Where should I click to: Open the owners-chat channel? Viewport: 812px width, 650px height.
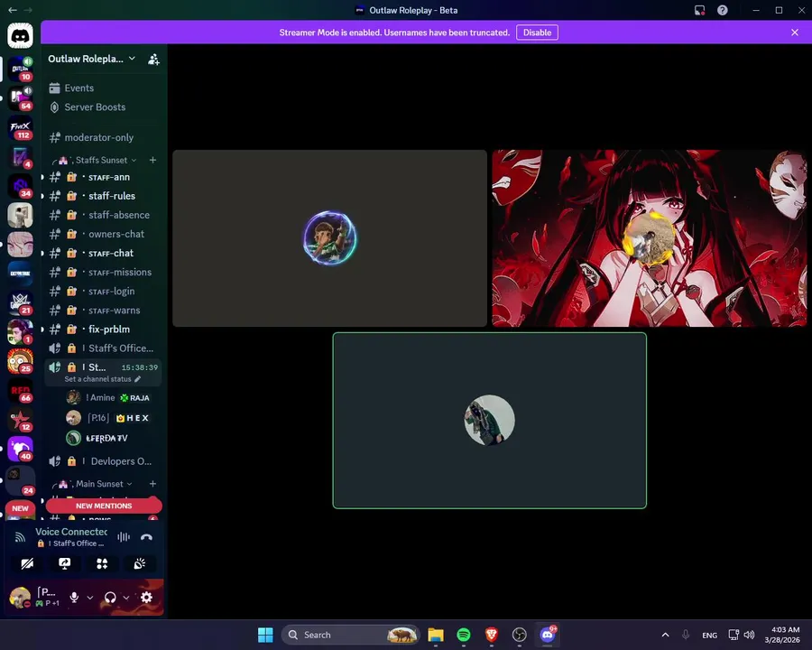point(103,235)
